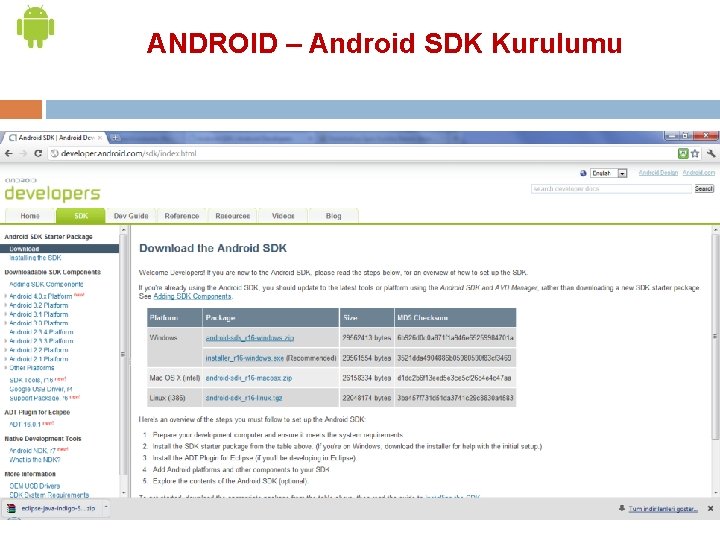
Task: Expand the Android 2.3.3 Platform tree item
Action: pyautogui.click(x=6, y=341)
